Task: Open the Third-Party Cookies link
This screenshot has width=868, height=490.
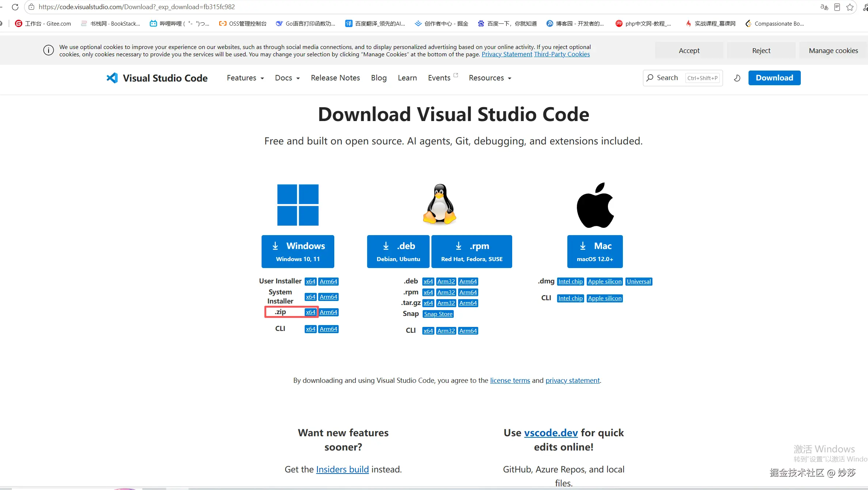Action: click(x=562, y=54)
